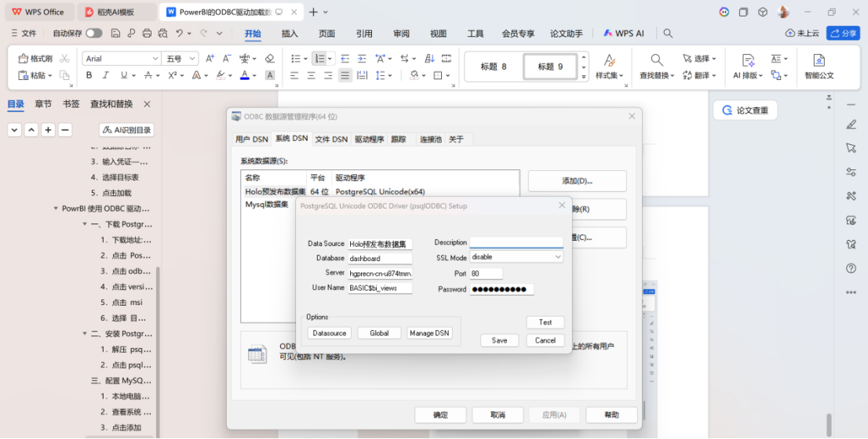Click the sort (A-Z) icon
The image size is (868, 439).
[x=429, y=58]
